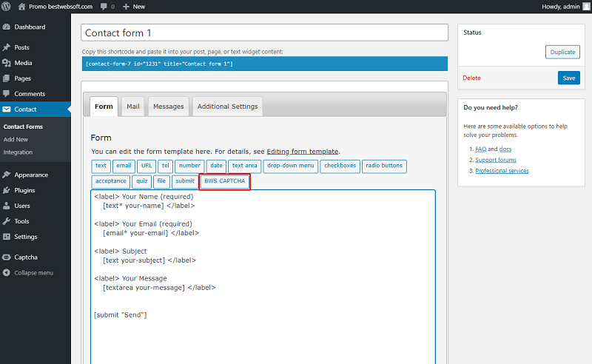The image size is (592, 364).
Task: Insert a quiz tag
Action: click(141, 181)
